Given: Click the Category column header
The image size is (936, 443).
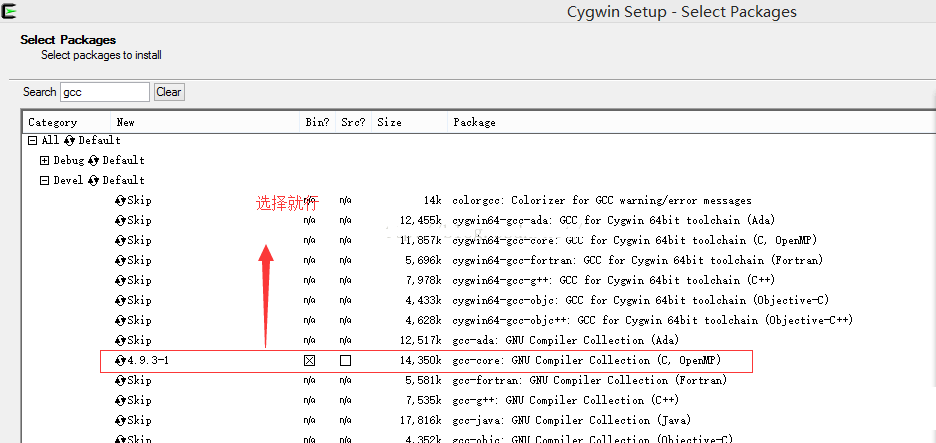Looking at the screenshot, I should 66,122.
